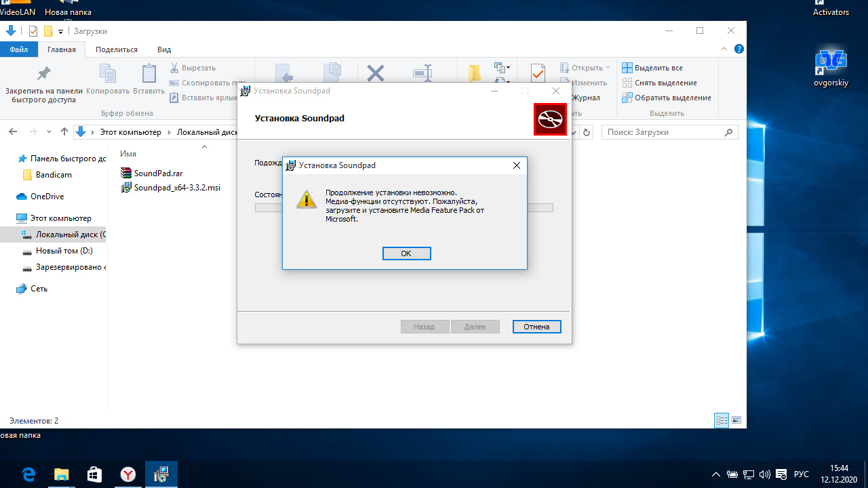Open the ovgorskiy desktop shortcut
Viewport: 868px width, 488px height.
coord(831,68)
